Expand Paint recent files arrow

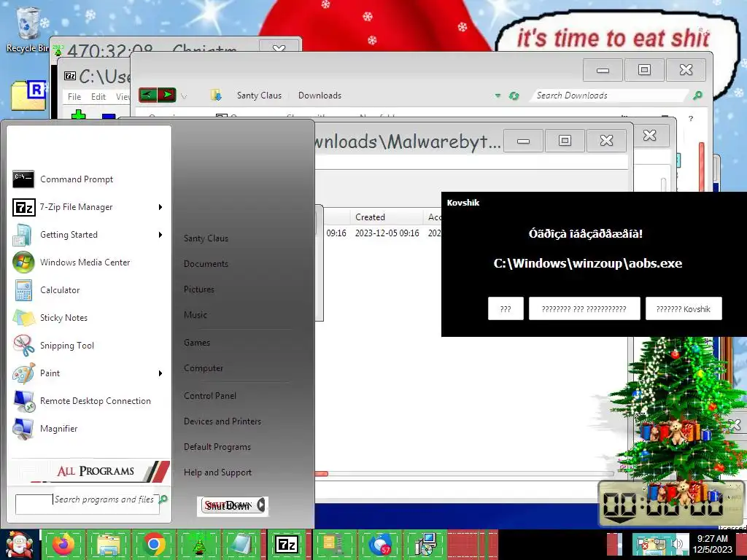point(160,373)
